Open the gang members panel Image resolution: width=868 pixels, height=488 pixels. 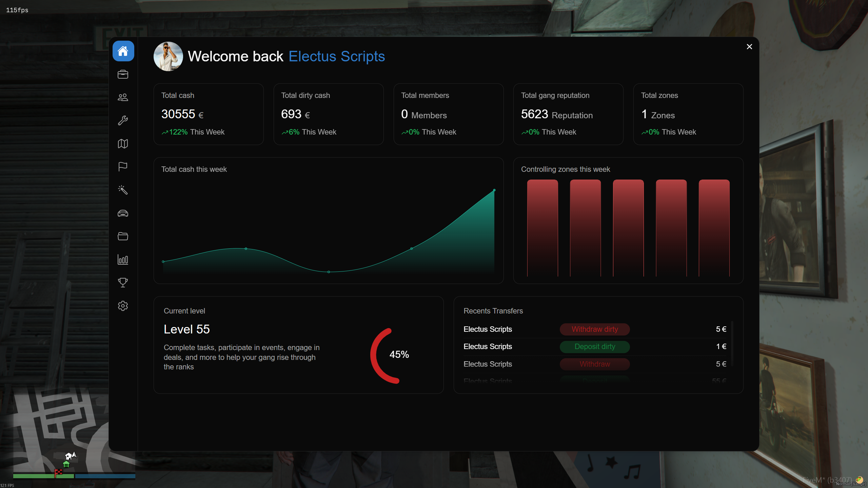coord(123,97)
